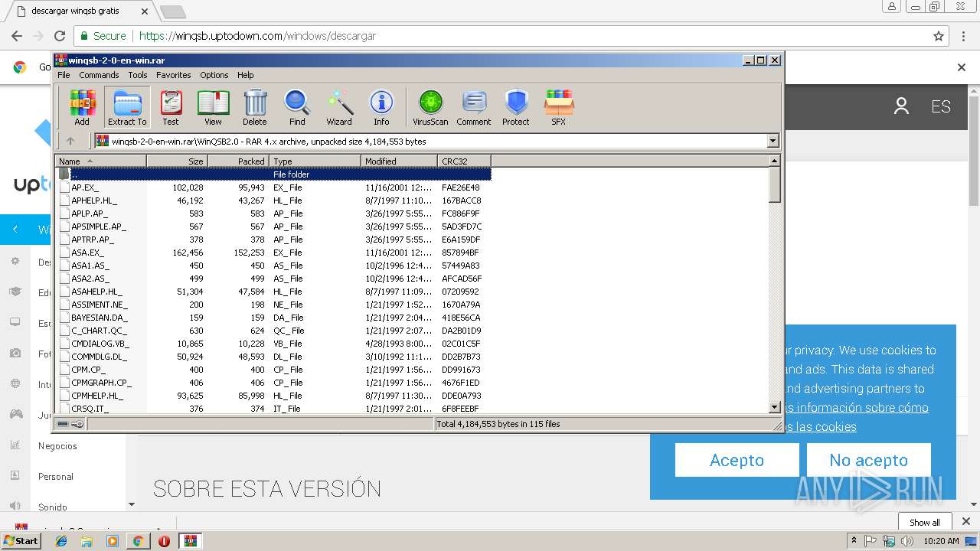Click scroll-down arrow of file list
The width and height of the screenshot is (980, 551).
pyautogui.click(x=774, y=408)
